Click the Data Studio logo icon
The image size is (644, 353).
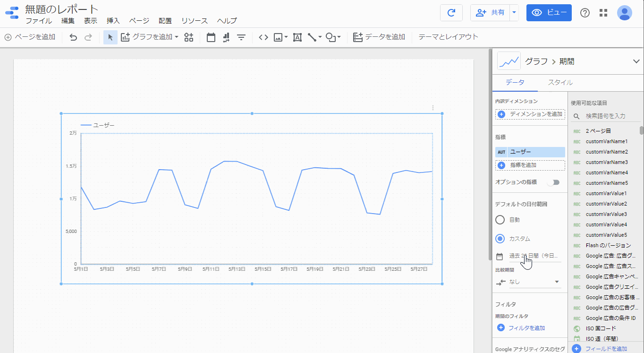point(11,13)
